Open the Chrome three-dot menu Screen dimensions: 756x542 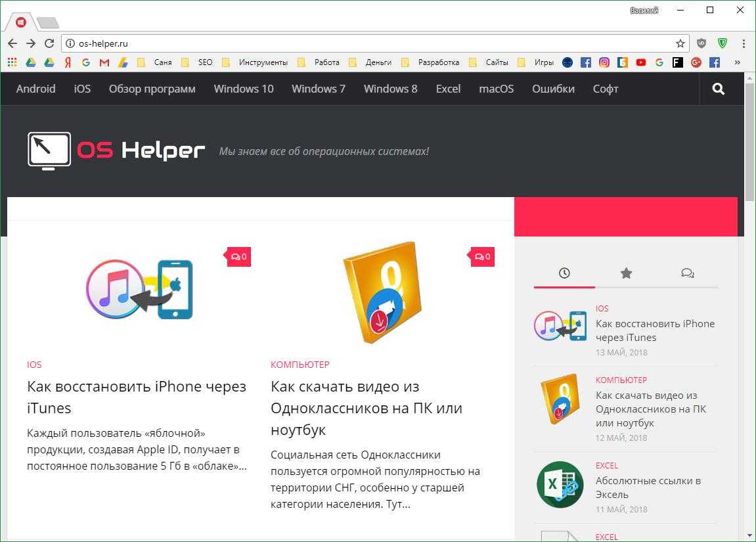(x=744, y=43)
